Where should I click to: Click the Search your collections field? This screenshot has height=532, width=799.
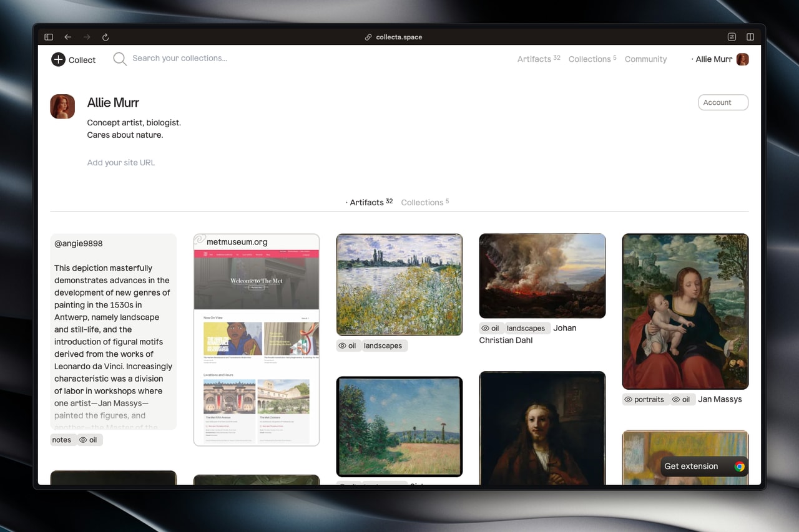click(x=180, y=59)
